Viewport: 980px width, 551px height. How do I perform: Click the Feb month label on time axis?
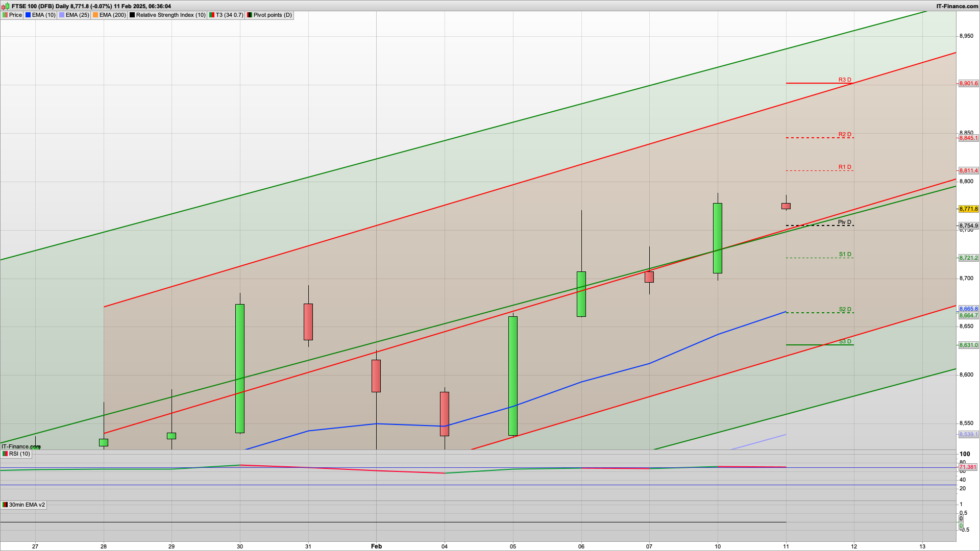point(376,546)
